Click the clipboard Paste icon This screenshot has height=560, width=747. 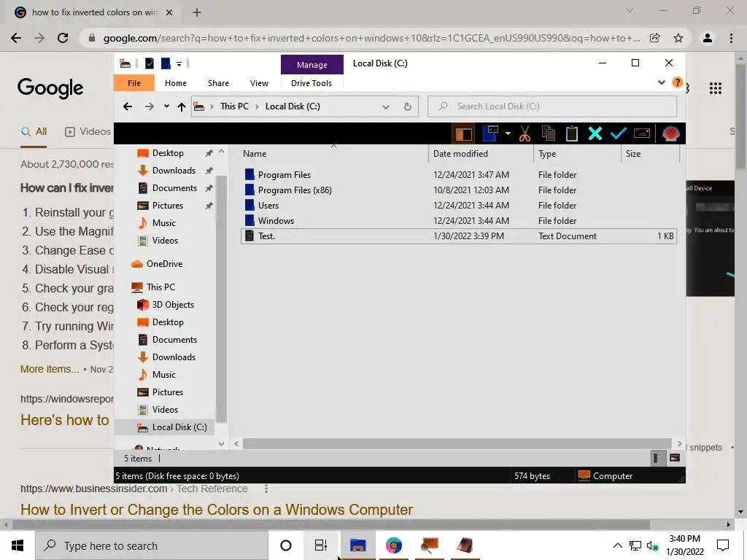tap(572, 134)
